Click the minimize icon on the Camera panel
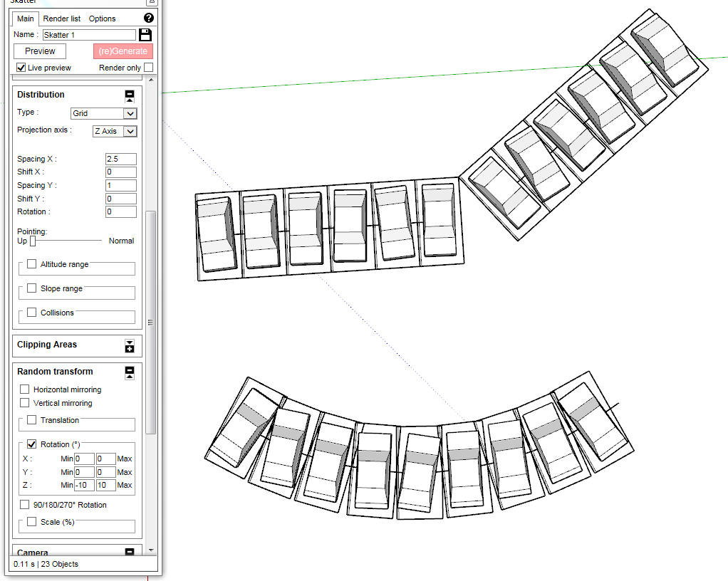728x581 pixels. (129, 552)
